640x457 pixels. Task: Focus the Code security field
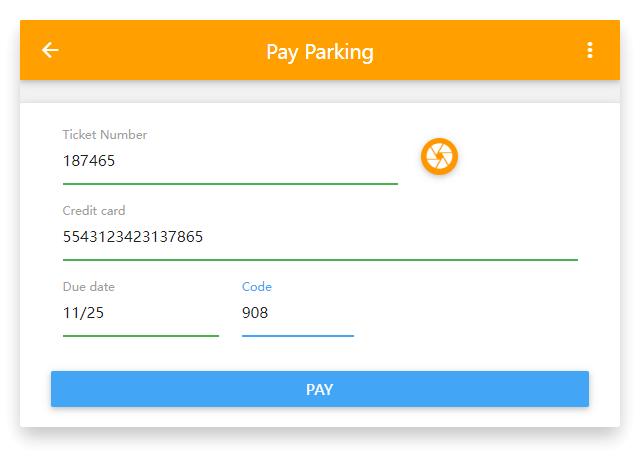298,313
